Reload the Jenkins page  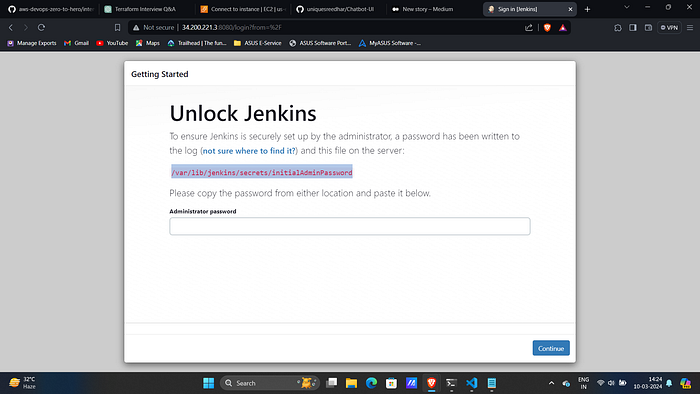[42, 28]
